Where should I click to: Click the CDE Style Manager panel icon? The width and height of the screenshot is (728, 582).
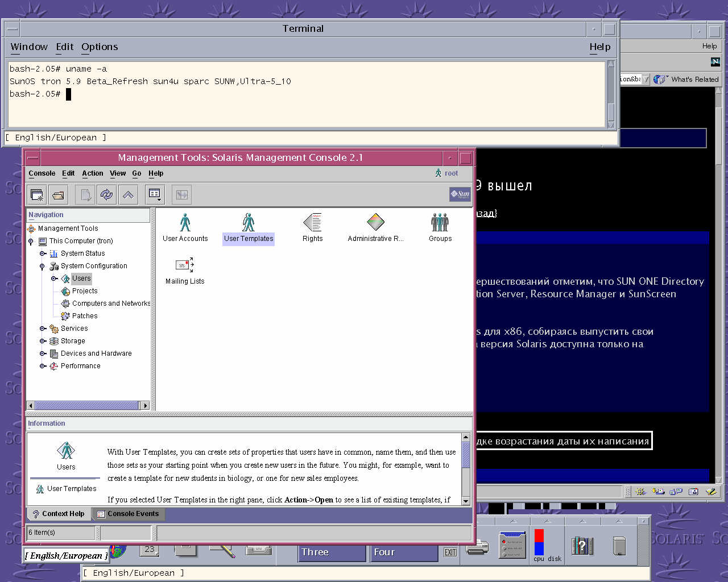(x=512, y=544)
